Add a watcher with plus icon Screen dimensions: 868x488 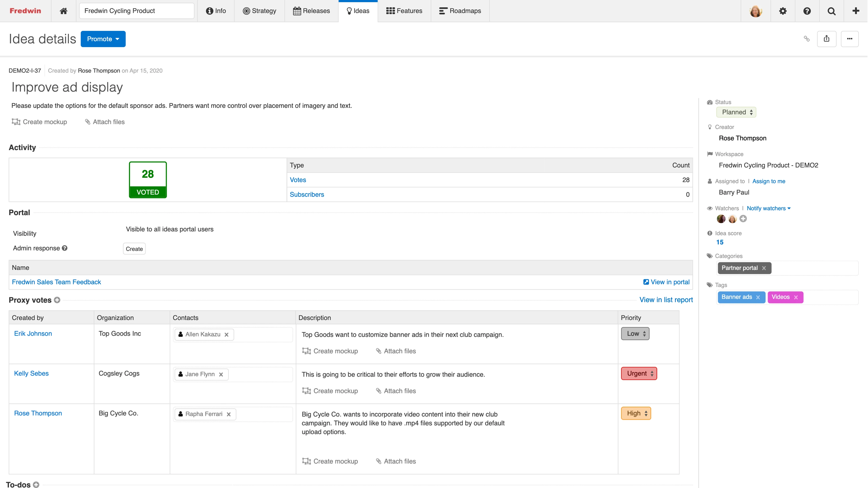pos(743,219)
